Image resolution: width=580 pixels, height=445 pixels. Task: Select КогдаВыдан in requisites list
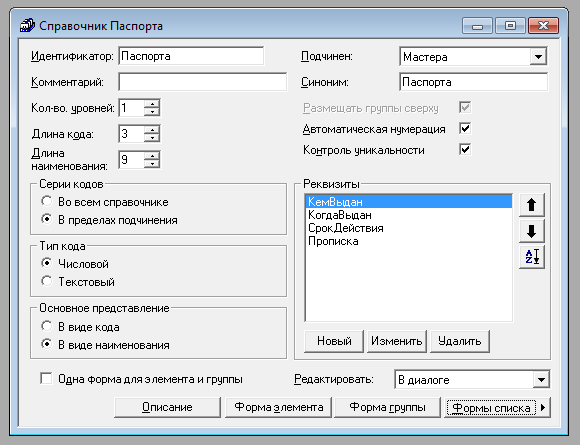pos(409,215)
